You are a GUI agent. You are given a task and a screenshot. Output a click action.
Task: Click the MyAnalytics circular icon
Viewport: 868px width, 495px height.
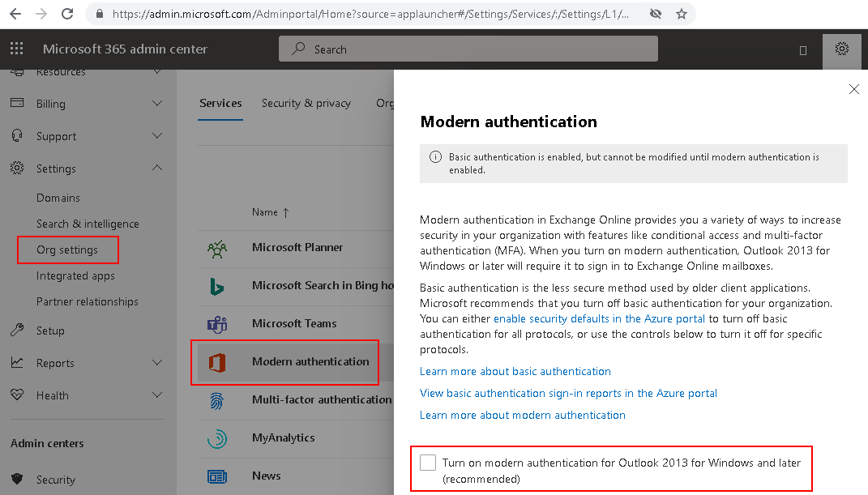217,439
